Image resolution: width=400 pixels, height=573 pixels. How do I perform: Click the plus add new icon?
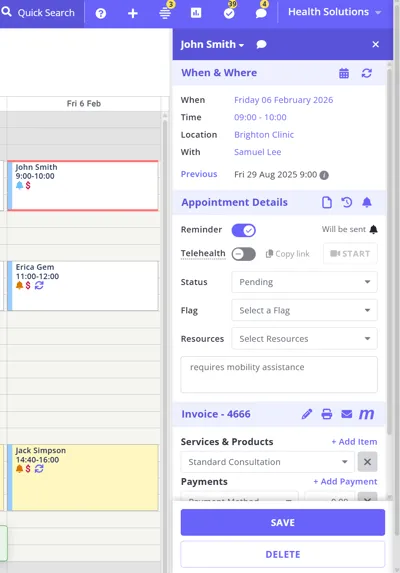(x=133, y=14)
